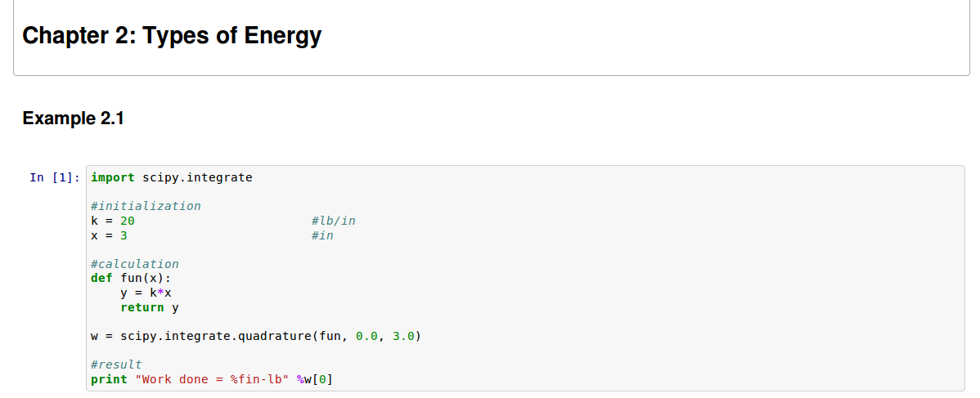Click the 'print' keyword

click(x=109, y=379)
